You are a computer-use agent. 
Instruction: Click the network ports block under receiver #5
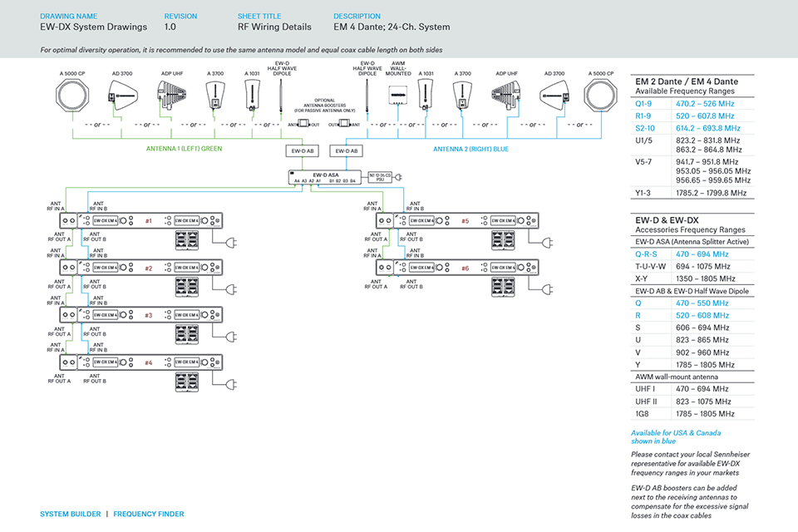tap(504, 240)
